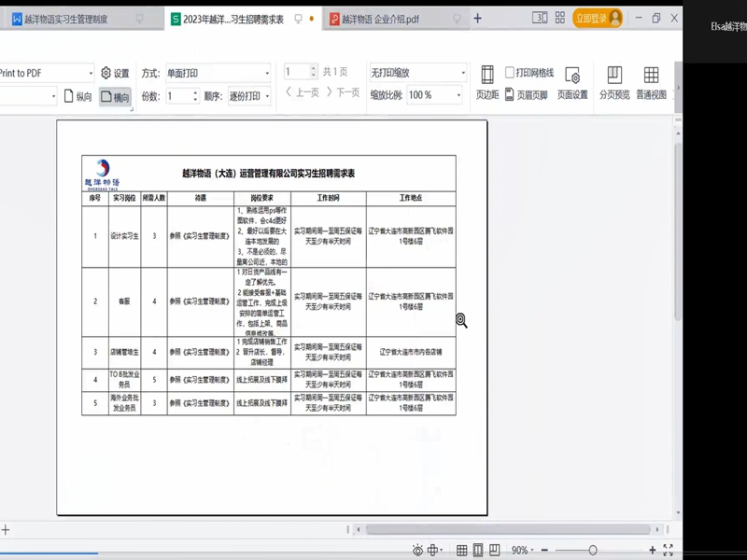
Task: Click zoom in plus button
Action: tap(652, 551)
